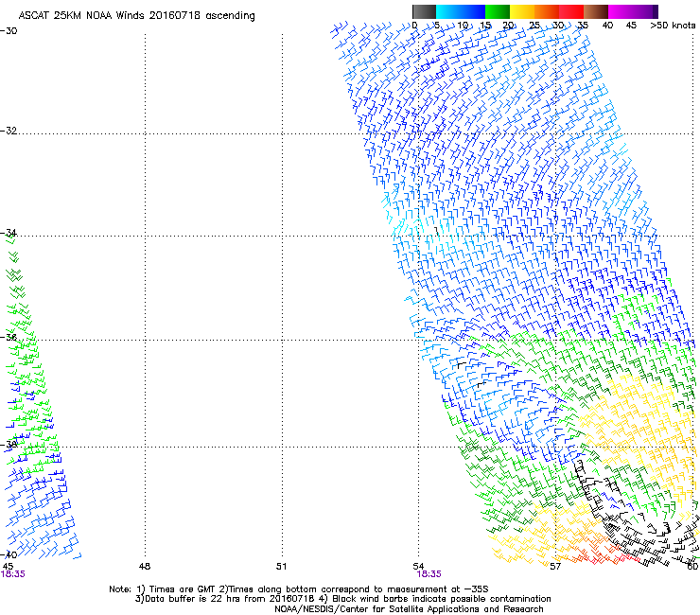
Task: Click the latitude label -32
Action: coord(9,131)
